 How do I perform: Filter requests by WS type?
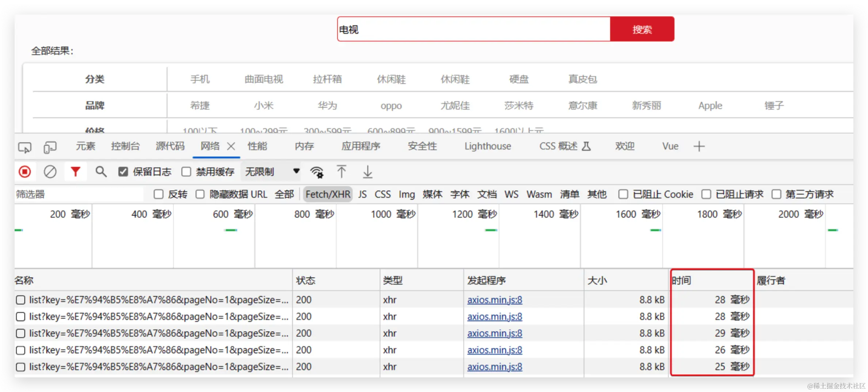511,194
